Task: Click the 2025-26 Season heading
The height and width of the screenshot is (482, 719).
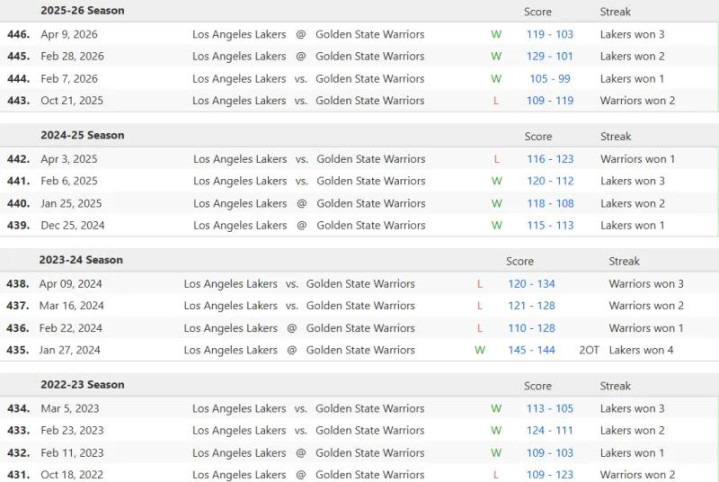Action: 82,10
